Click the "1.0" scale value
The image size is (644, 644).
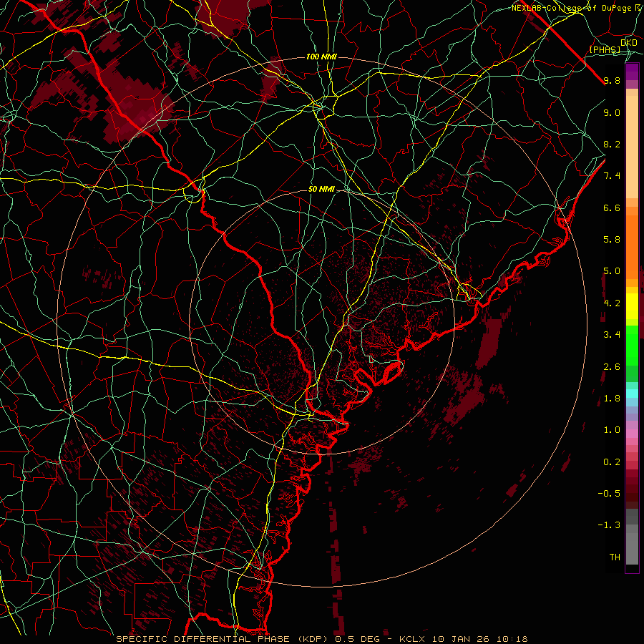(612, 430)
